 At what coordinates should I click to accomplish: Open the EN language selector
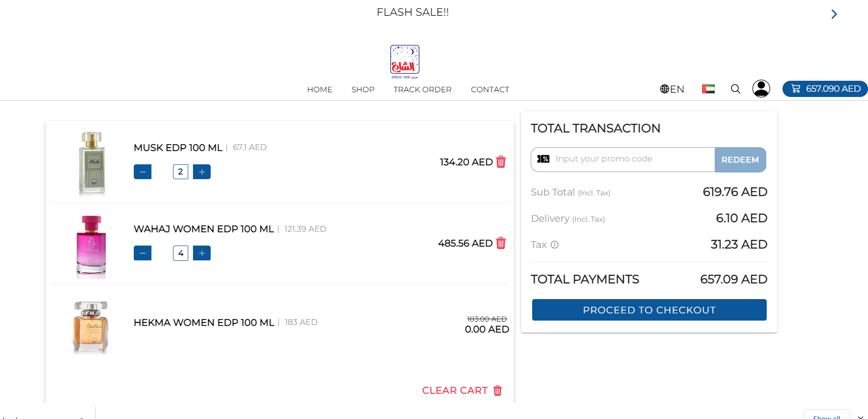(672, 89)
